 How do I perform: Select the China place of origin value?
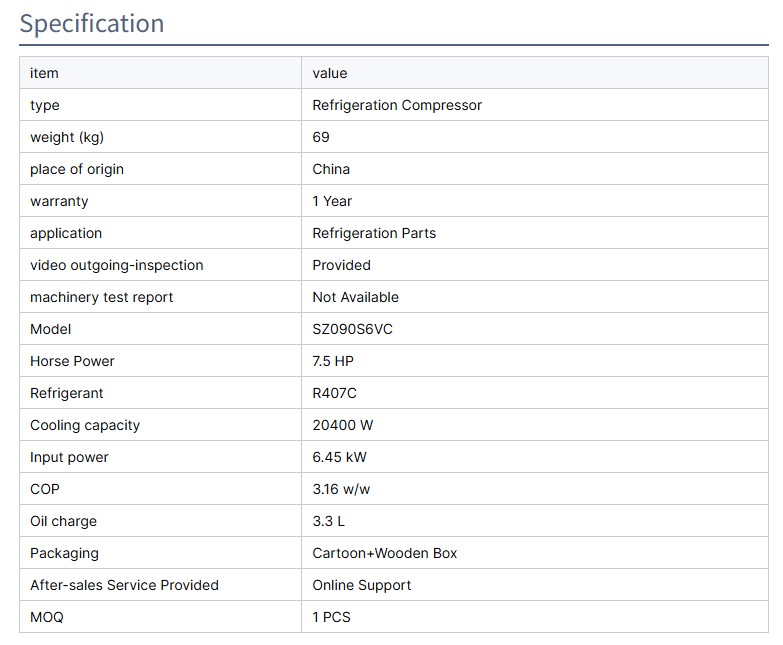(x=331, y=169)
